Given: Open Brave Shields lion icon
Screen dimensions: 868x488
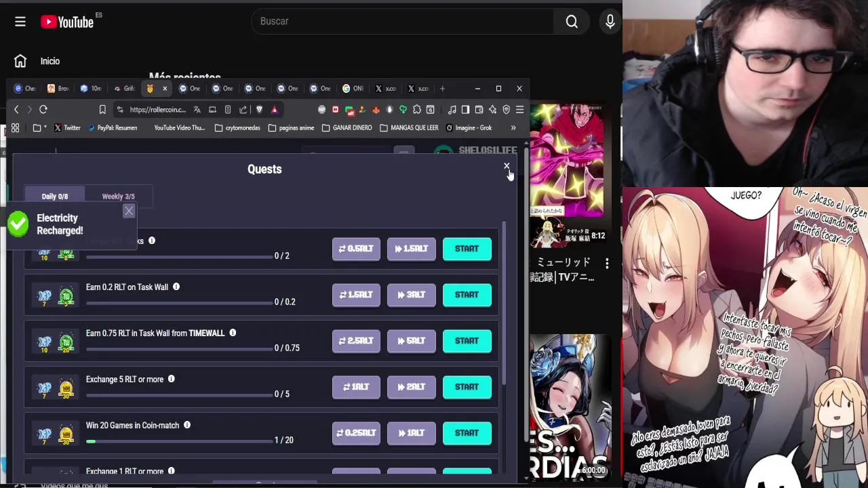Looking at the screenshot, I should tap(259, 109).
